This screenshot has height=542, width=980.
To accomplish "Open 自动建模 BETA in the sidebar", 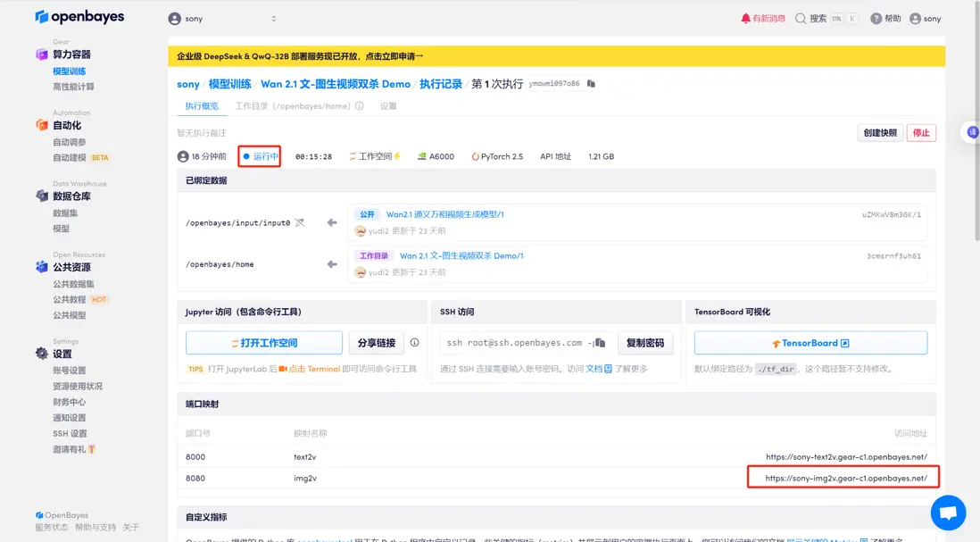I will pyautogui.click(x=80, y=157).
